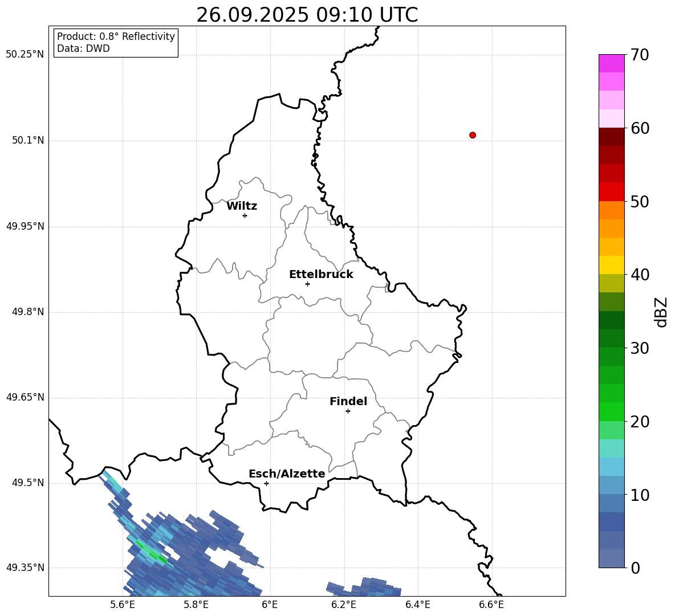Click the Data: DWD text

[83, 48]
